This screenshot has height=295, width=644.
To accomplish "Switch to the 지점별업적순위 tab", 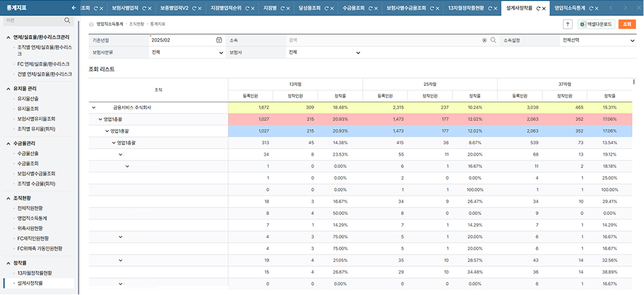I will click(x=226, y=8).
